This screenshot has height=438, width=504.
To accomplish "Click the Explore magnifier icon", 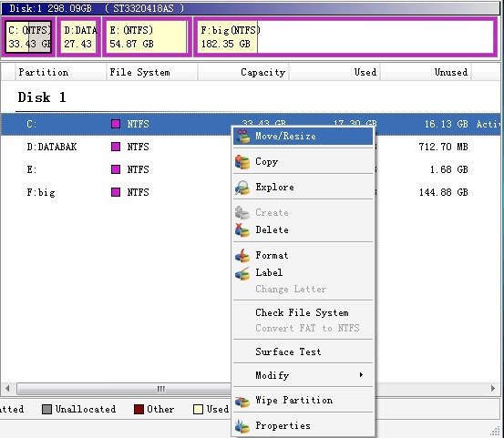I will [242, 188].
